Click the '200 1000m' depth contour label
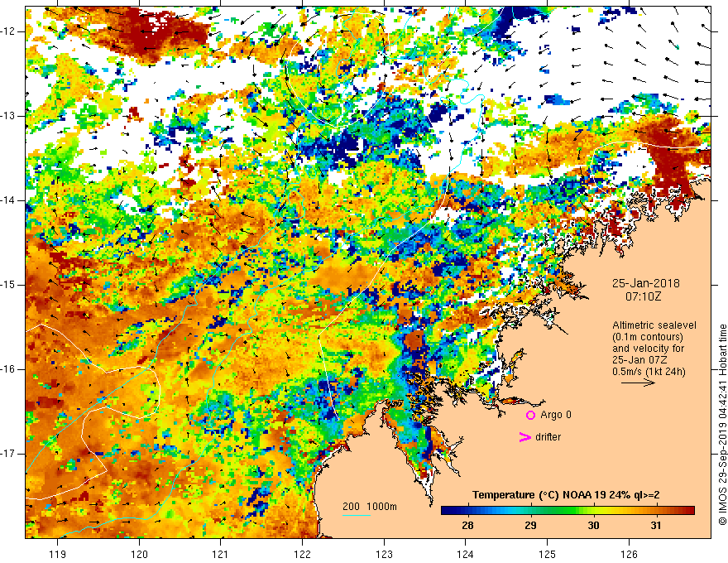 [370, 507]
